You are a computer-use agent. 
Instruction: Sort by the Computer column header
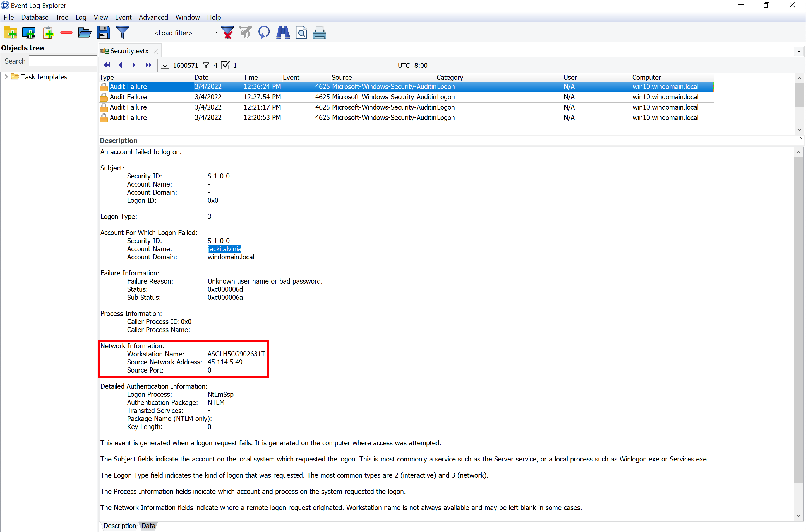(673, 77)
